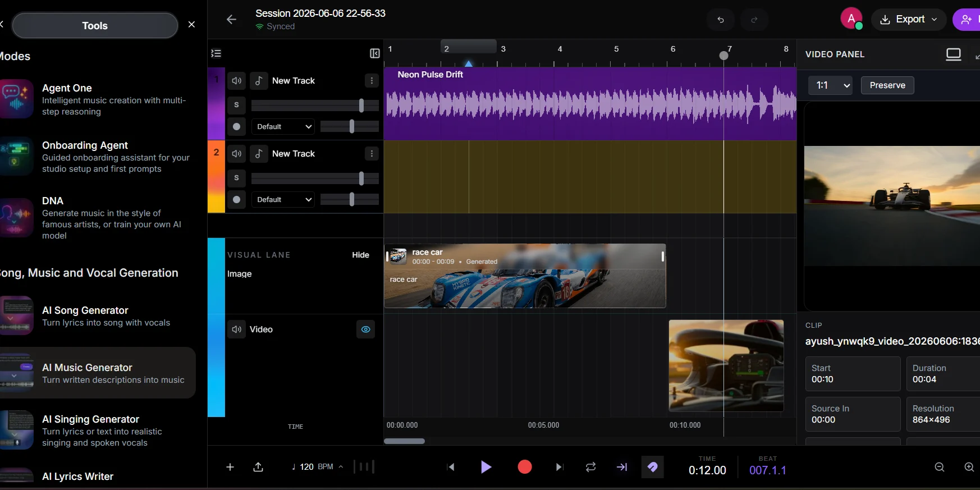Skip to start of timeline
The image size is (980, 490).
451,467
